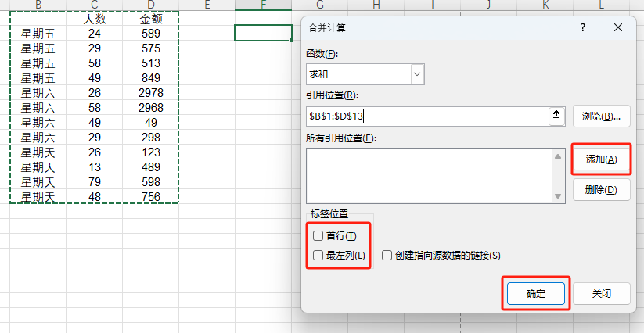Click the list box scroll up arrow
644x333 pixels.
[x=558, y=156]
